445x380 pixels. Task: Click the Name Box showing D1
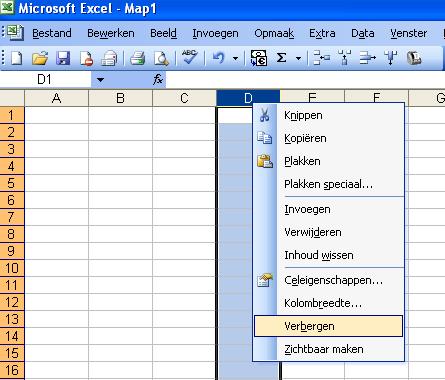(x=45, y=80)
